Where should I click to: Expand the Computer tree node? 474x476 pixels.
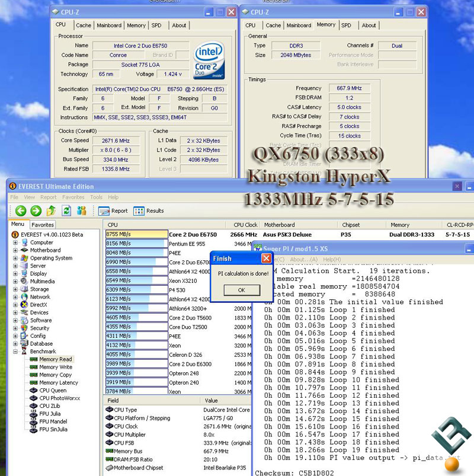click(15, 242)
